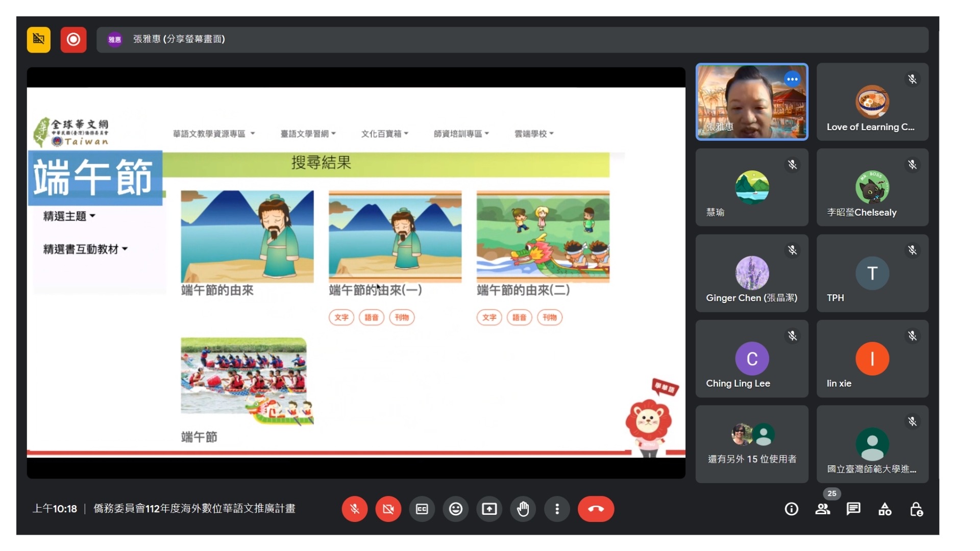Click the red recording indicator icon
Screen dimensions: 980x551
pos(73,39)
